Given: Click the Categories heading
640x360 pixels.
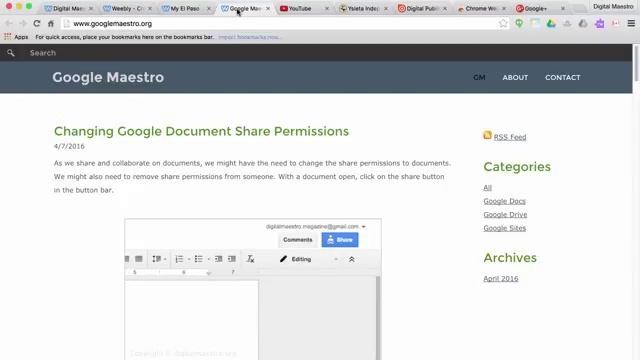Looking at the screenshot, I should click(517, 167).
